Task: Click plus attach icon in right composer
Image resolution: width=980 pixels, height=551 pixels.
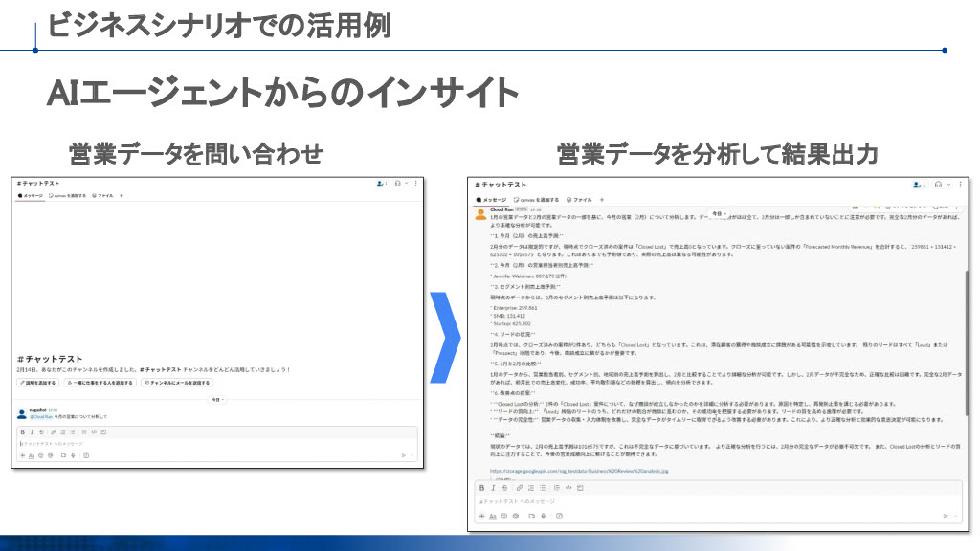Action: pos(482,516)
